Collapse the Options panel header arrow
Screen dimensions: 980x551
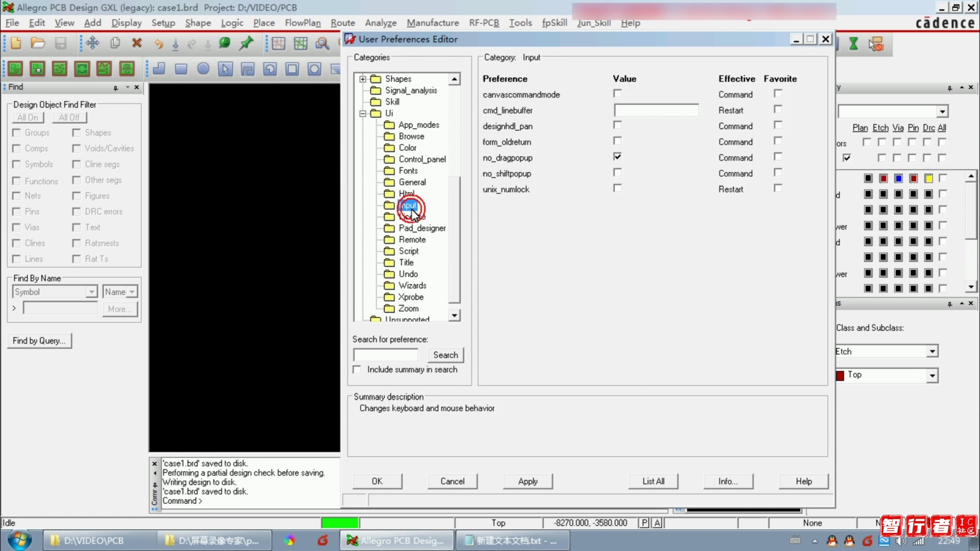pyautogui.click(x=961, y=304)
